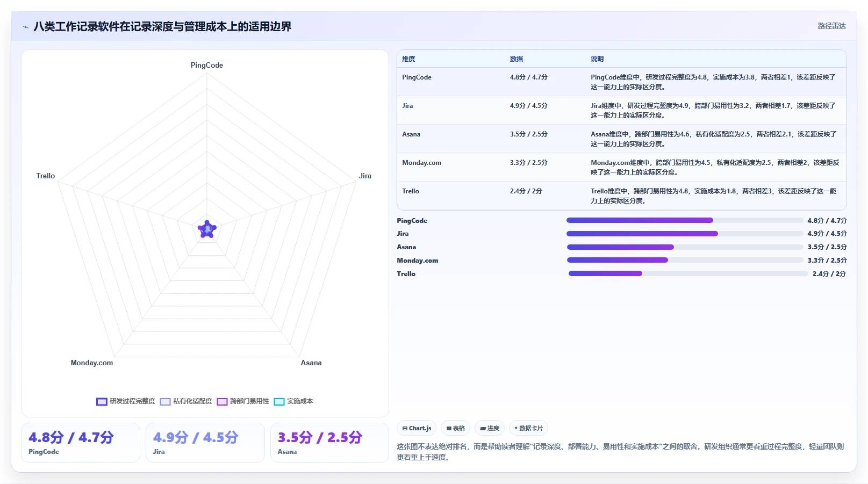
Task: Click the Monday.com description in the 说明 column
Action: (x=715, y=168)
